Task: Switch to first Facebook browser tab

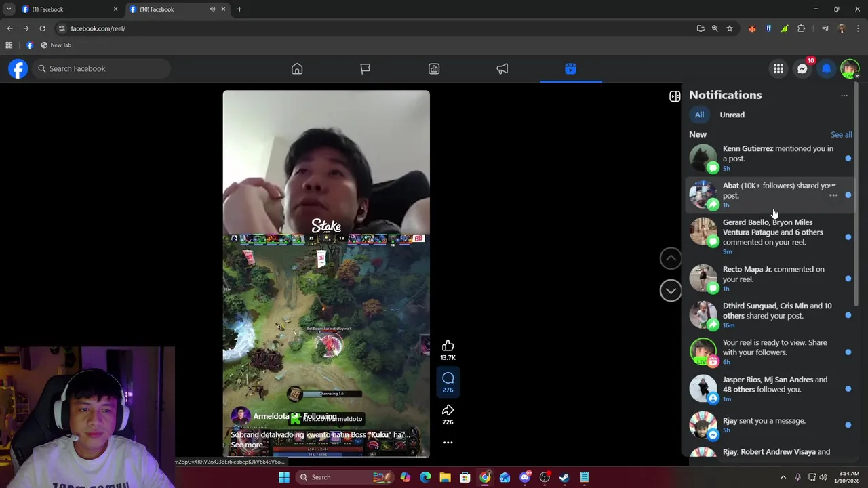Action: click(x=68, y=9)
